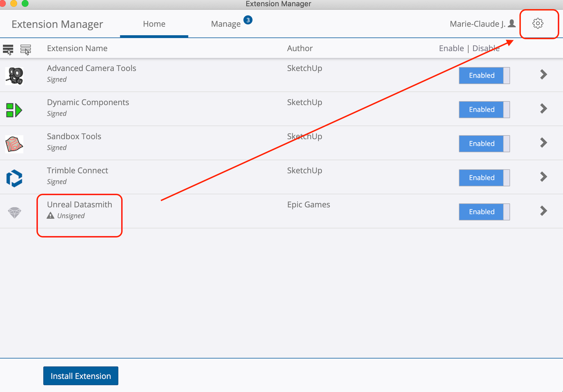Click the user profile icon
The height and width of the screenshot is (392, 563).
point(512,24)
